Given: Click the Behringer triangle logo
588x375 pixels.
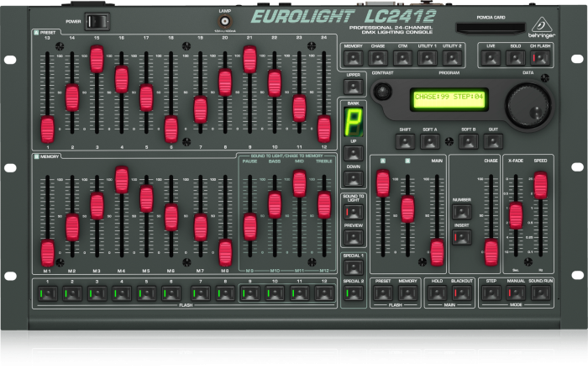Looking at the screenshot, I should tap(542, 25).
